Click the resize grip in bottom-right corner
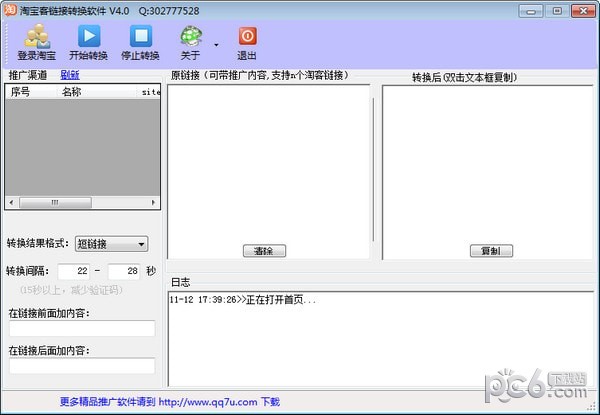 click(x=593, y=407)
